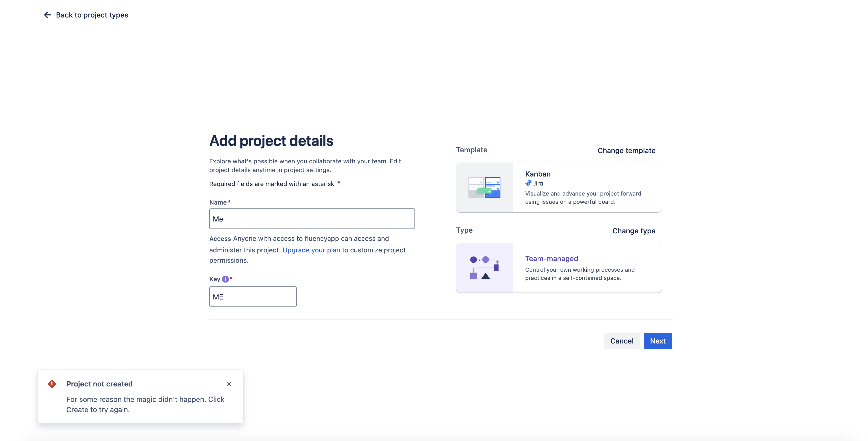Viewport: 868px width, 441px height.
Task: Click the Kanban template illustration
Action: click(x=484, y=188)
